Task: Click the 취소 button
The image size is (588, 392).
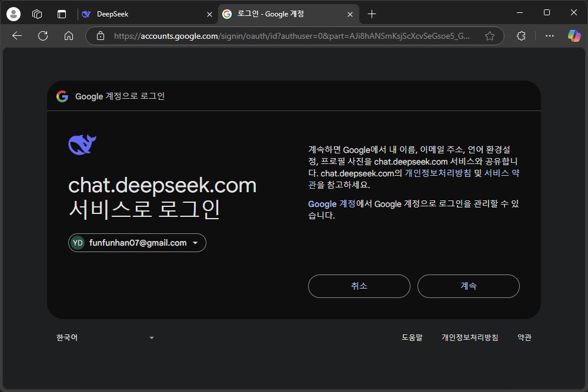Action: (x=359, y=286)
